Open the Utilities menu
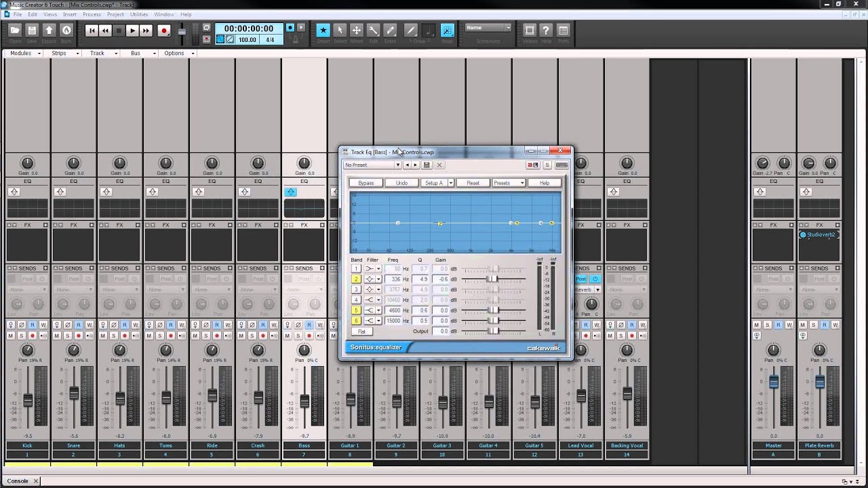868x488 pixels. tap(139, 14)
